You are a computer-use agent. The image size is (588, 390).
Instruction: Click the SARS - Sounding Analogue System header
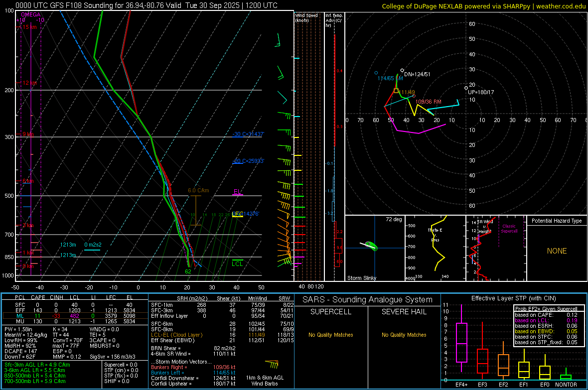click(368, 300)
